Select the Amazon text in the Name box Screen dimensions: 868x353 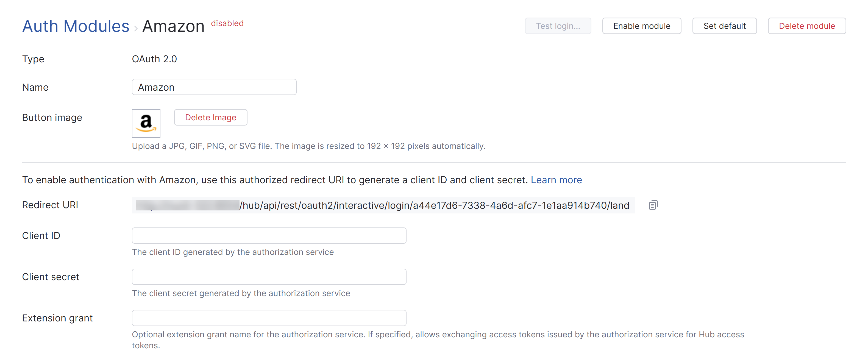tap(156, 87)
